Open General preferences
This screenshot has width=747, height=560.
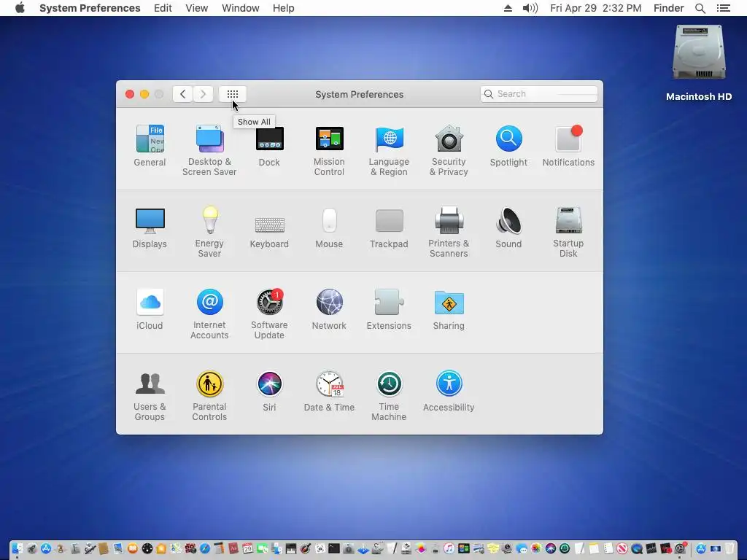(x=150, y=146)
